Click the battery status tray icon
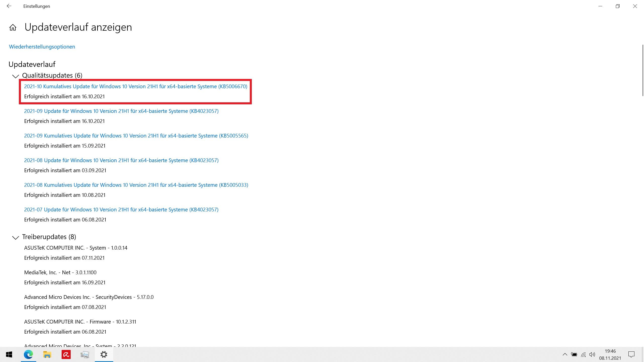 [574, 354]
